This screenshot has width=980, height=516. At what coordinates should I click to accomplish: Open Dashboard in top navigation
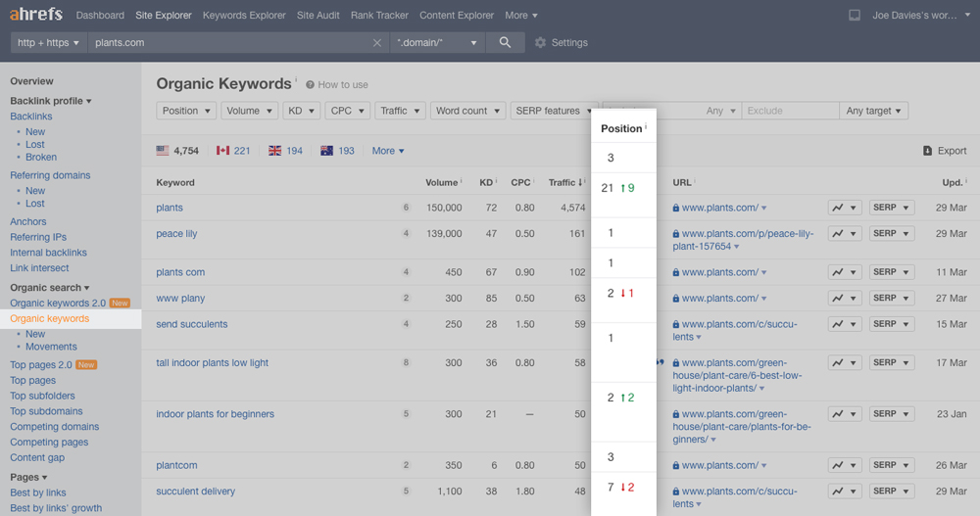100,15
